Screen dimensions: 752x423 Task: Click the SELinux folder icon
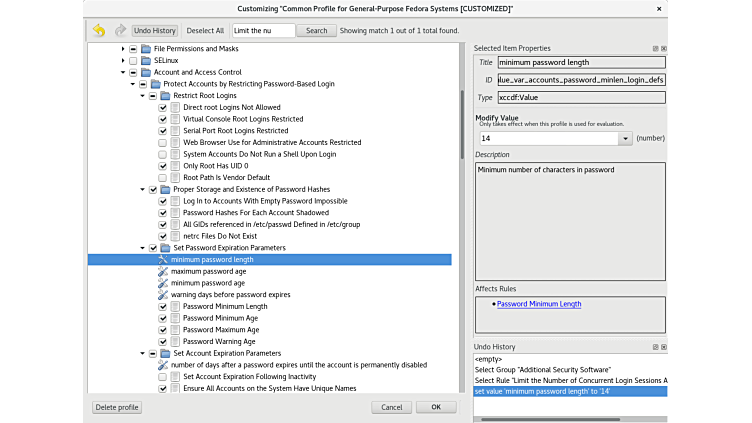coord(146,60)
